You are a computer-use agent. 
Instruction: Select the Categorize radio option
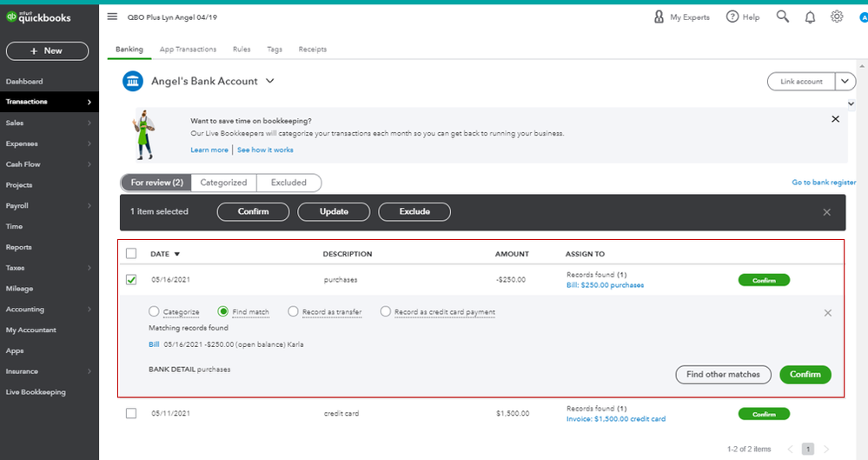[x=154, y=311]
